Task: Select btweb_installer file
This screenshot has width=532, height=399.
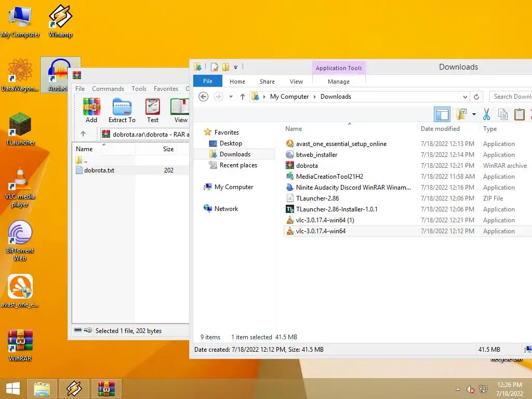Action: pos(316,155)
